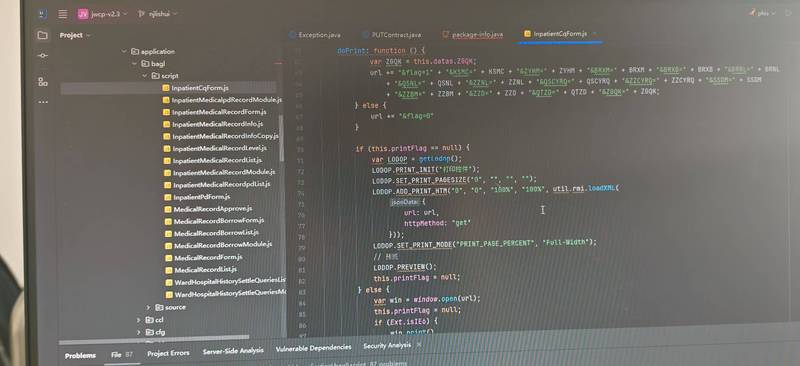The height and width of the screenshot is (366, 800).
Task: Close the Security Analysis tab
Action: 419,346
